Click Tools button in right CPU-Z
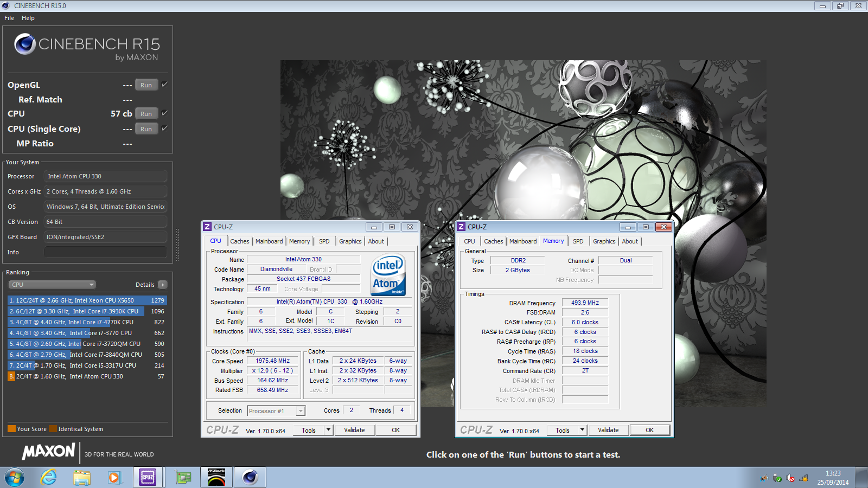 [x=563, y=430]
